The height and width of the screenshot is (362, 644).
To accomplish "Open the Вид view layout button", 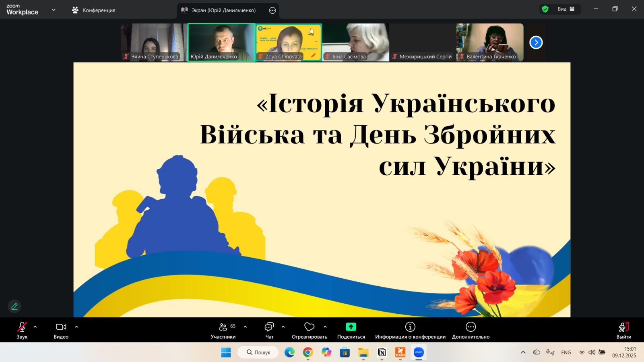I will click(x=566, y=9).
